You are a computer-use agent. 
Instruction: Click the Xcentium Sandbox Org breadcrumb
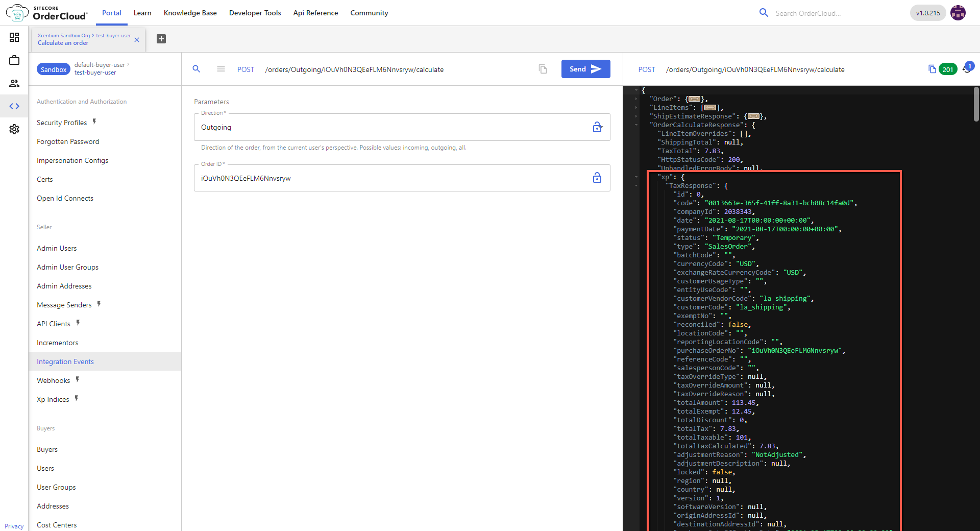click(63, 36)
